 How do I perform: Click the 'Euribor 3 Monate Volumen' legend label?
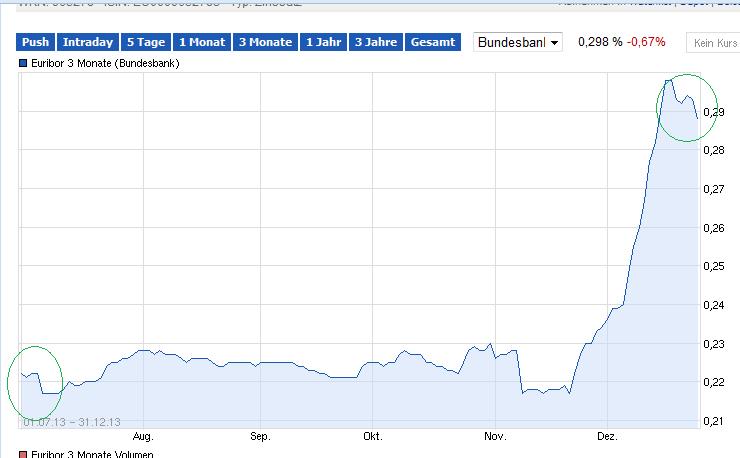click(x=92, y=454)
